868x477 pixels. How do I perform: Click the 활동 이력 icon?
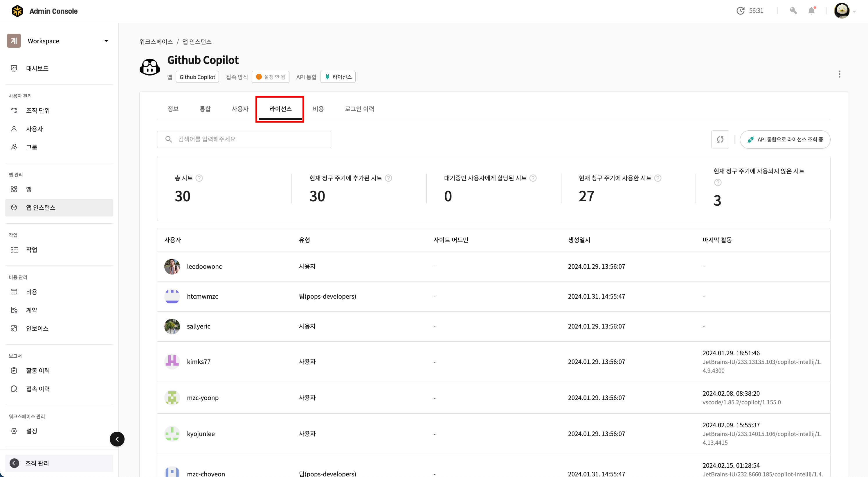click(14, 370)
